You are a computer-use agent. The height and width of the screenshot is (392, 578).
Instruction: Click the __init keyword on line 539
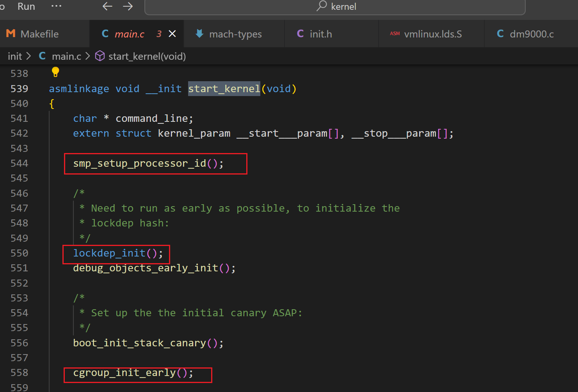coord(164,89)
